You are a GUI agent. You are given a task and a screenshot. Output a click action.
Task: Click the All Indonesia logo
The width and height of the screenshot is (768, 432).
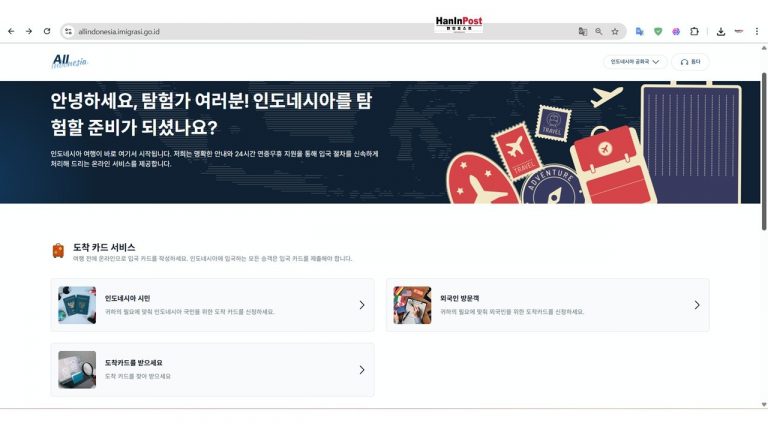click(69, 61)
